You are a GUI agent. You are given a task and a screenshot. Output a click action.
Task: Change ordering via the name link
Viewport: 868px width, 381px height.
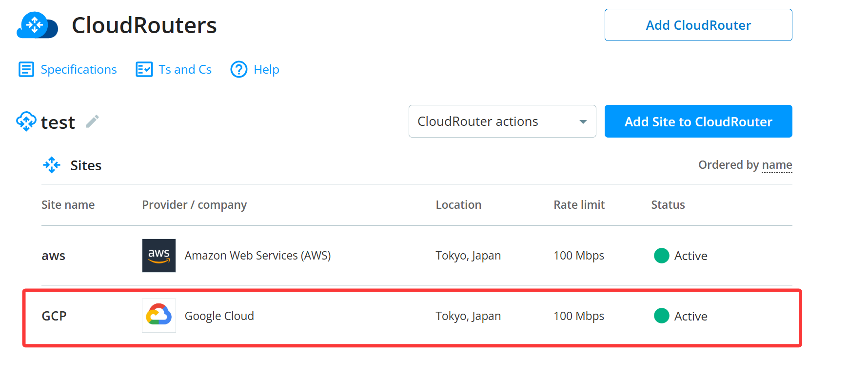[777, 165]
